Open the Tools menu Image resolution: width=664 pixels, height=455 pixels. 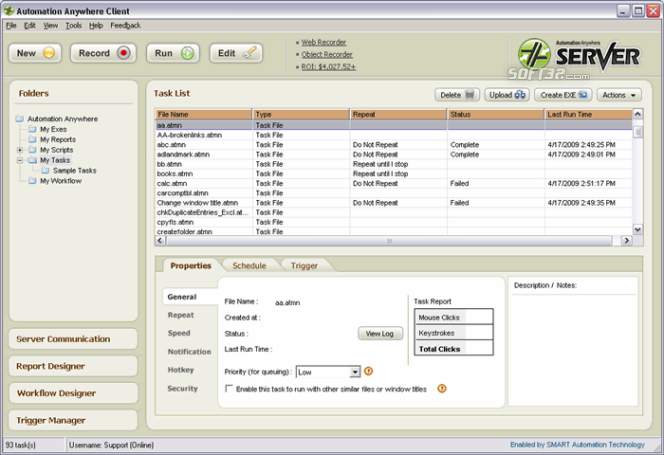(73, 25)
